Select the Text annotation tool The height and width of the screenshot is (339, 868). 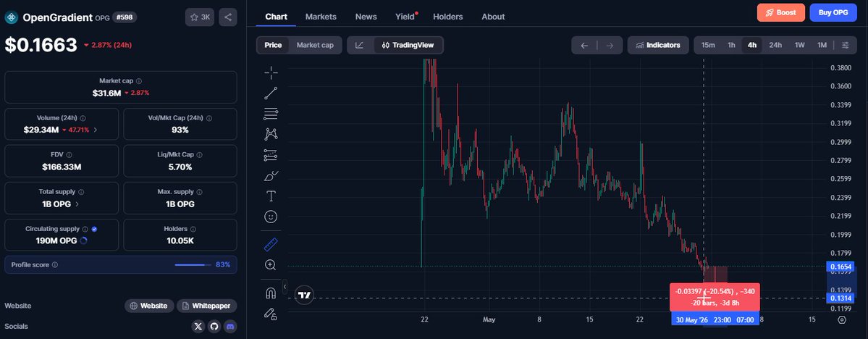point(271,196)
